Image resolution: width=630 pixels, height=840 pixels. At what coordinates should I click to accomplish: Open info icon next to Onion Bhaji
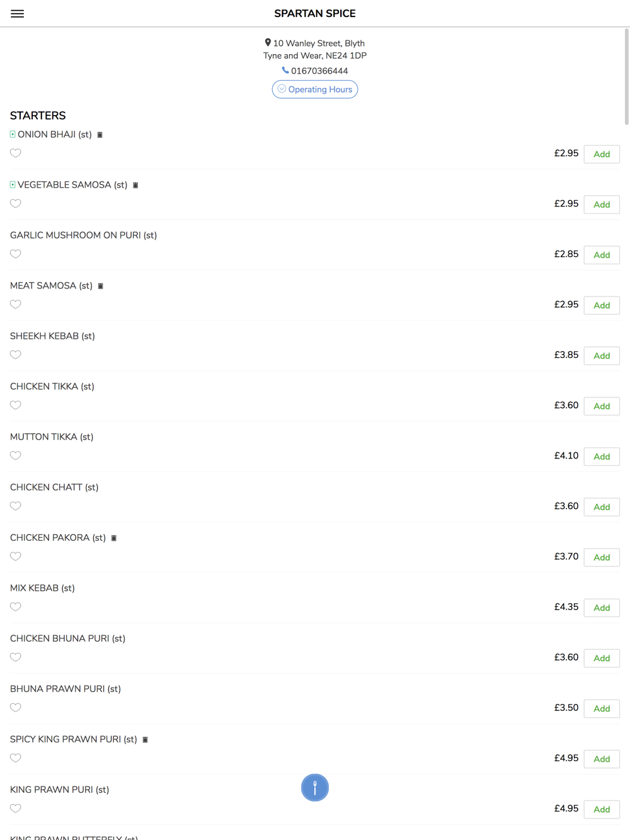[x=100, y=135]
